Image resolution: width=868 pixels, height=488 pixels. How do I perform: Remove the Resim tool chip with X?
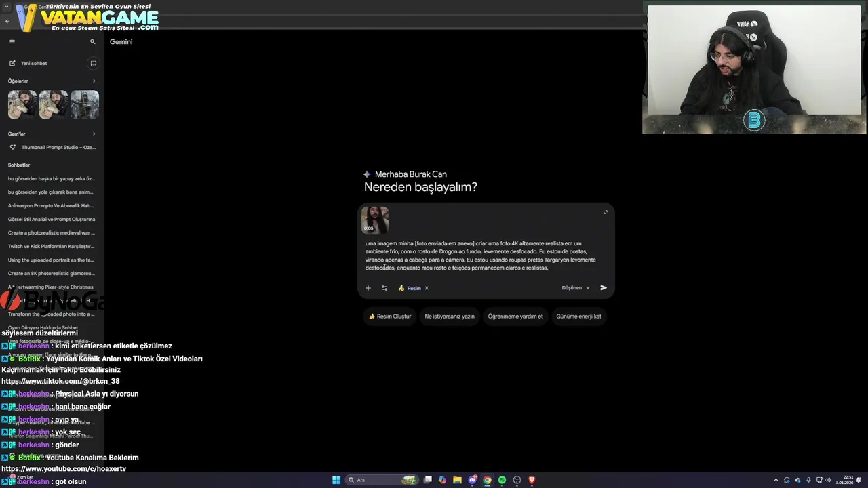[x=427, y=288]
